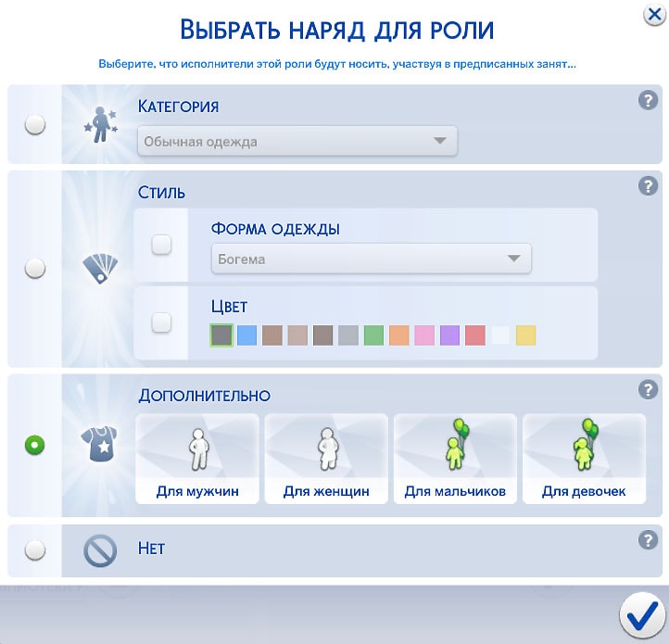This screenshot has height=644, width=669.
Task: Enable the Цвет checkbox
Action: (x=161, y=322)
